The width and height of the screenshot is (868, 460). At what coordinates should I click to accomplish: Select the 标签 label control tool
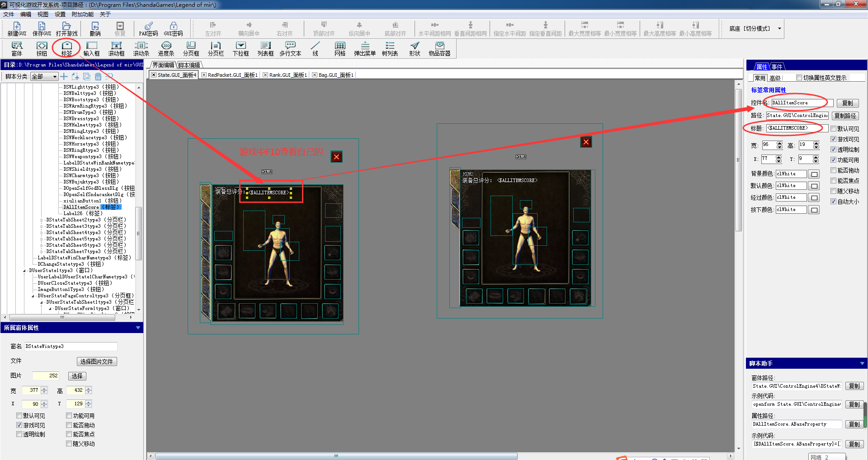[x=66, y=49]
